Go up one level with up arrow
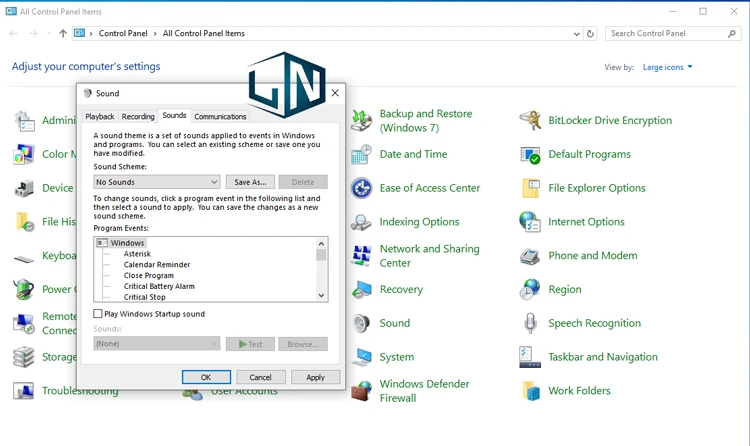The image size is (750, 446). pyautogui.click(x=63, y=33)
